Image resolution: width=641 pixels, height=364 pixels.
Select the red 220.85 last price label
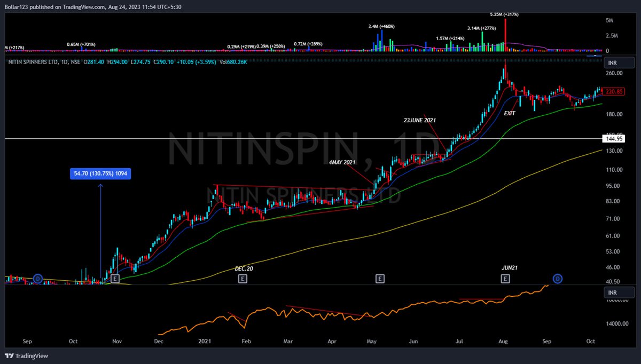[x=613, y=91]
